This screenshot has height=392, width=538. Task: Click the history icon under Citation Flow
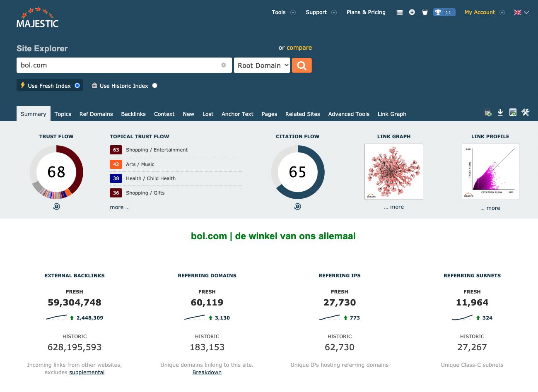[x=298, y=207]
